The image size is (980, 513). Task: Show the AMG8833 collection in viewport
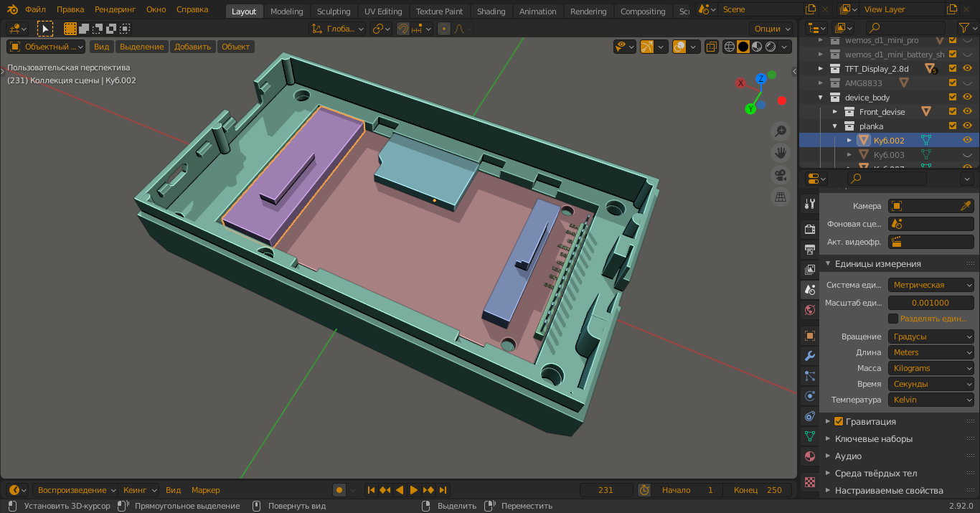click(967, 83)
